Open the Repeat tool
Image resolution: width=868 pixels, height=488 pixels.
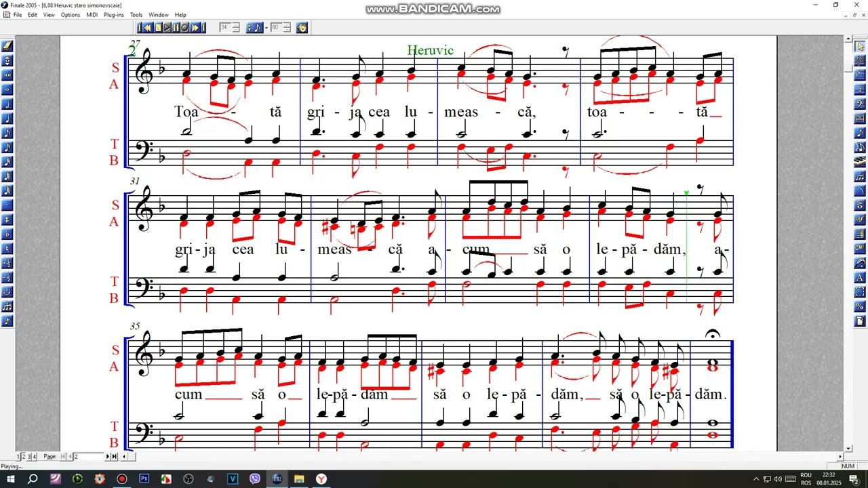(860, 234)
